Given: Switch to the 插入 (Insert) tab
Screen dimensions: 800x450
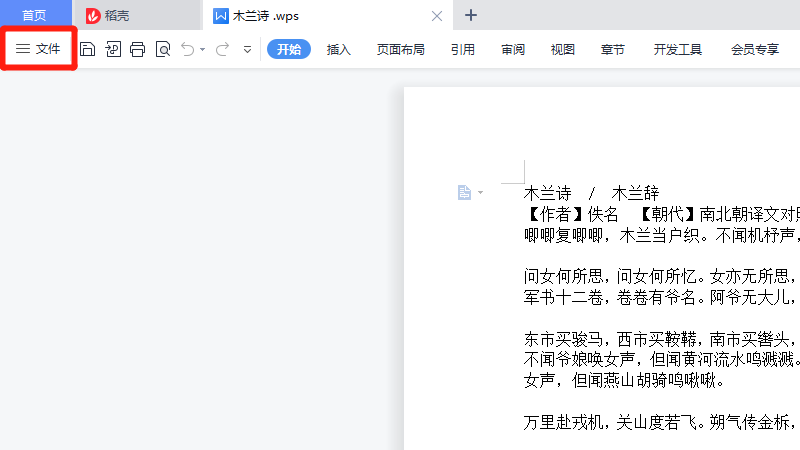Looking at the screenshot, I should [339, 49].
